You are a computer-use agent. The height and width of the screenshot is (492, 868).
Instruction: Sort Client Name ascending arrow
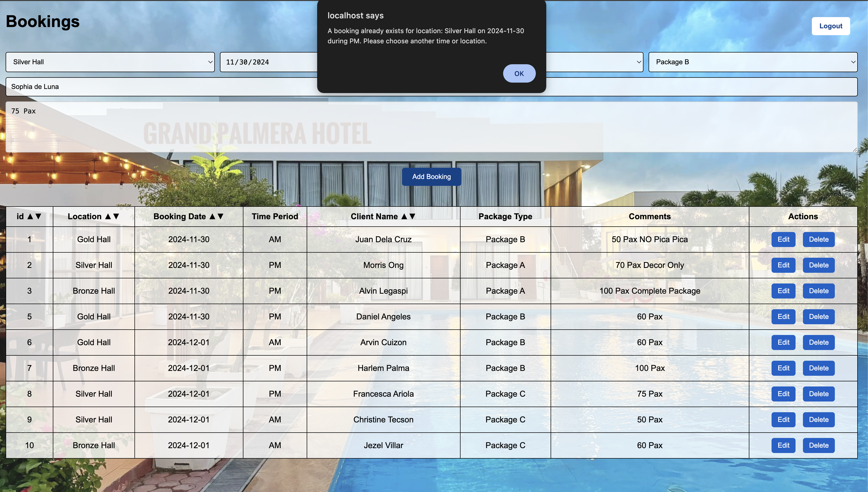click(x=404, y=216)
